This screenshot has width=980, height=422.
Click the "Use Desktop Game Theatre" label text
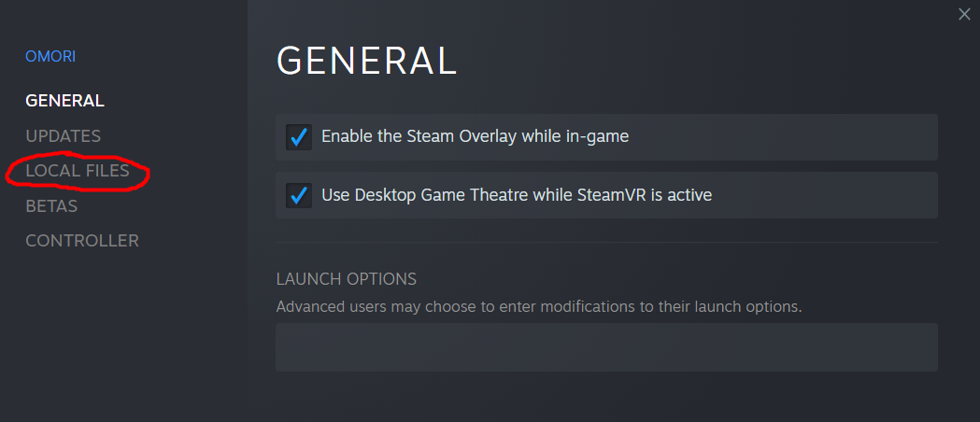[517, 195]
